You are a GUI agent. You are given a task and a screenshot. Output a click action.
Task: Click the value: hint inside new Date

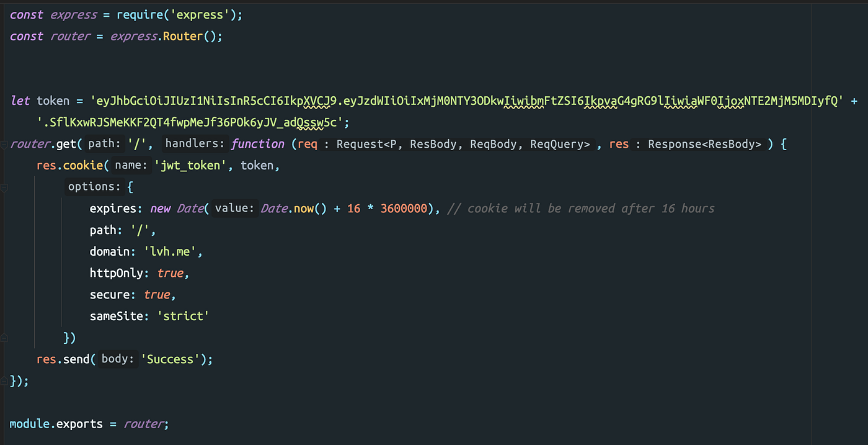[x=234, y=208]
